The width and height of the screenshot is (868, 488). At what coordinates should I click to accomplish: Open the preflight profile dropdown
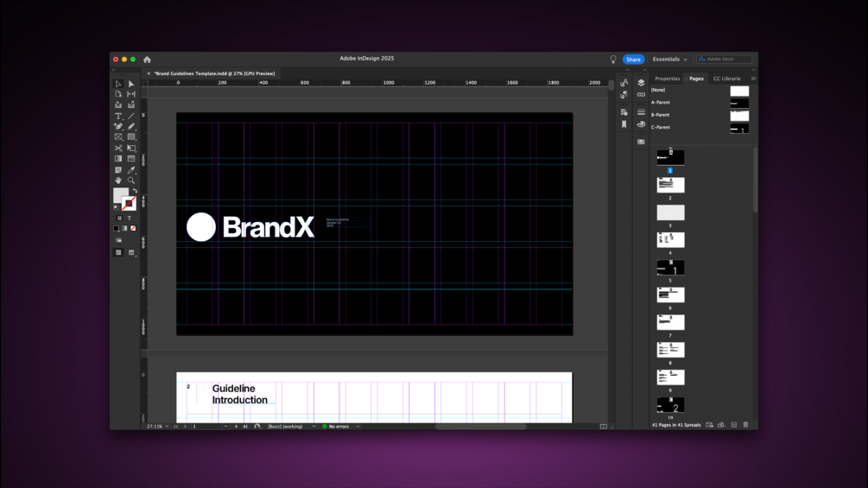[x=314, y=427]
